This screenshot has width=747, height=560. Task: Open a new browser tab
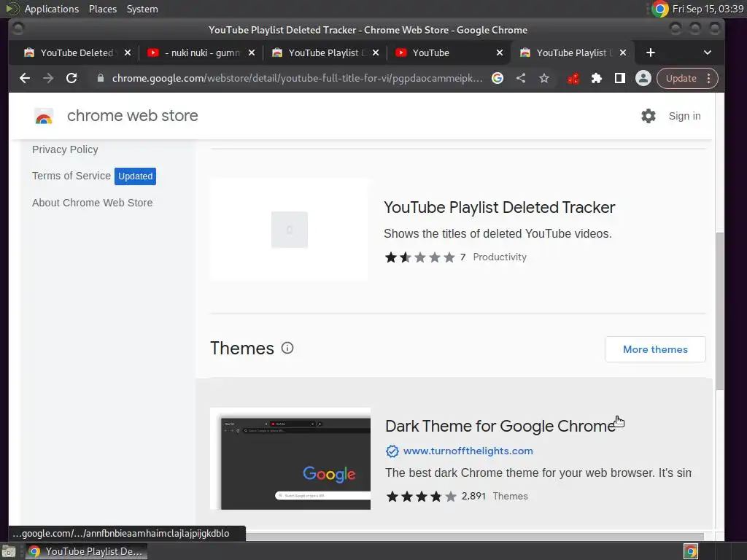tap(651, 52)
